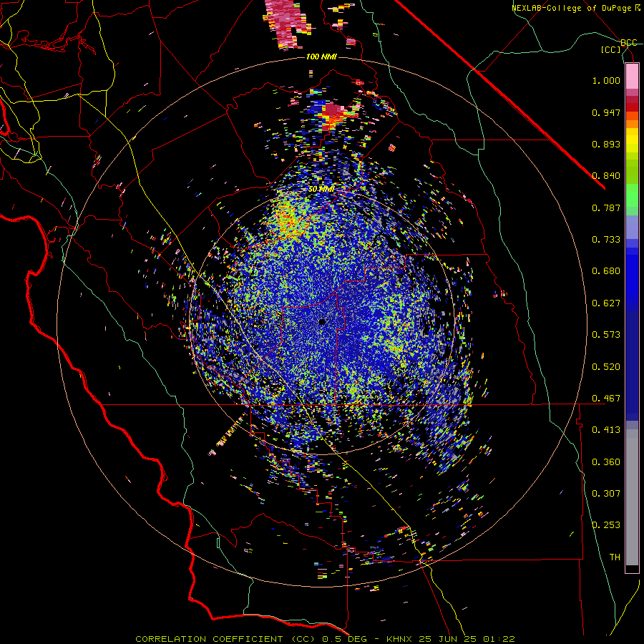The width and height of the screenshot is (644, 644).
Task: Click the DCC label above the color bar
Action: pos(629,43)
